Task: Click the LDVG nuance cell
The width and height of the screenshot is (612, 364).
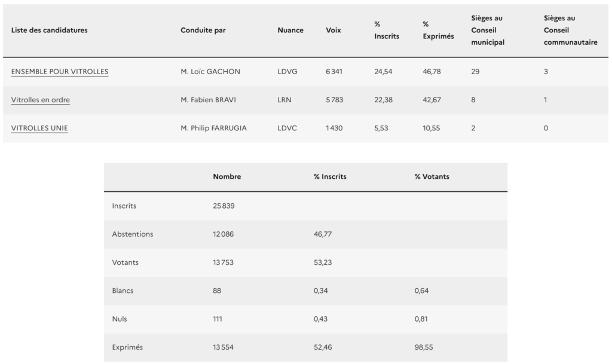Action: [x=287, y=72]
